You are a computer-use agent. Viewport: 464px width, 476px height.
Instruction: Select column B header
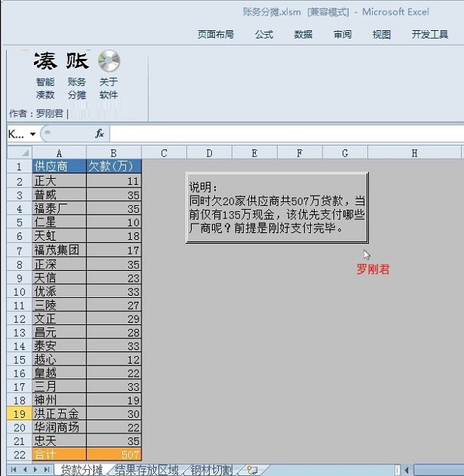[x=114, y=153]
